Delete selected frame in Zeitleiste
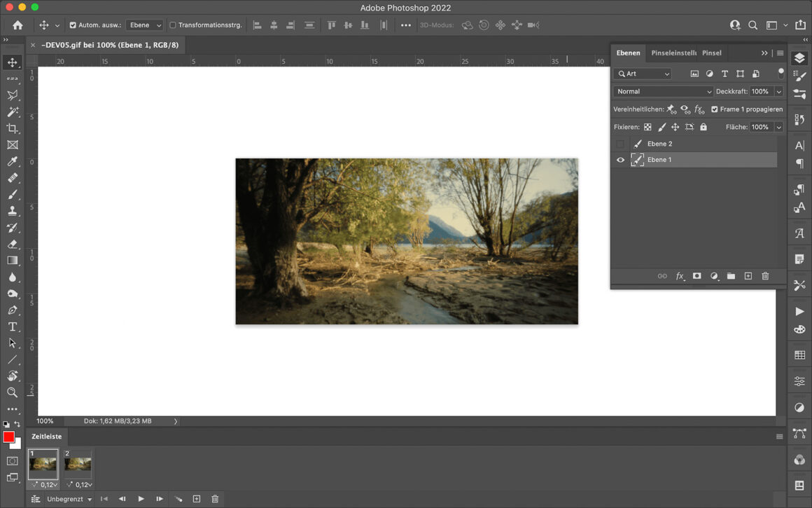812x508 pixels. click(215, 499)
